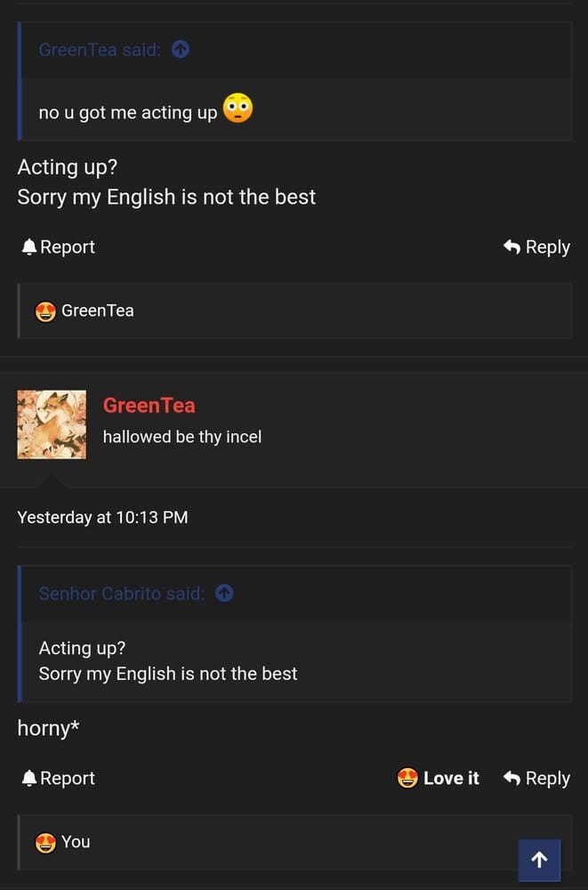Click the arrow icon in GreenTea's quote header
Screen dimensions: 588x890
(x=181, y=50)
